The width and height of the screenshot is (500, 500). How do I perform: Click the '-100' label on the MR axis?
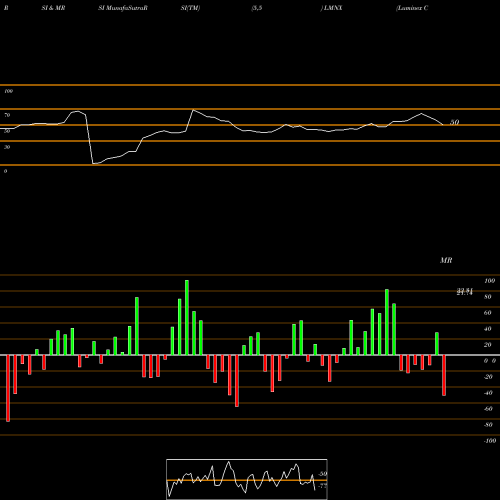pyautogui.click(x=490, y=441)
